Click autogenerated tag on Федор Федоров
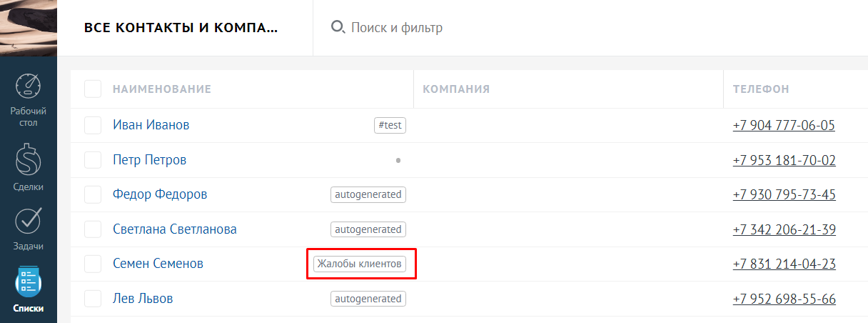This screenshot has height=323, width=868. tap(368, 194)
